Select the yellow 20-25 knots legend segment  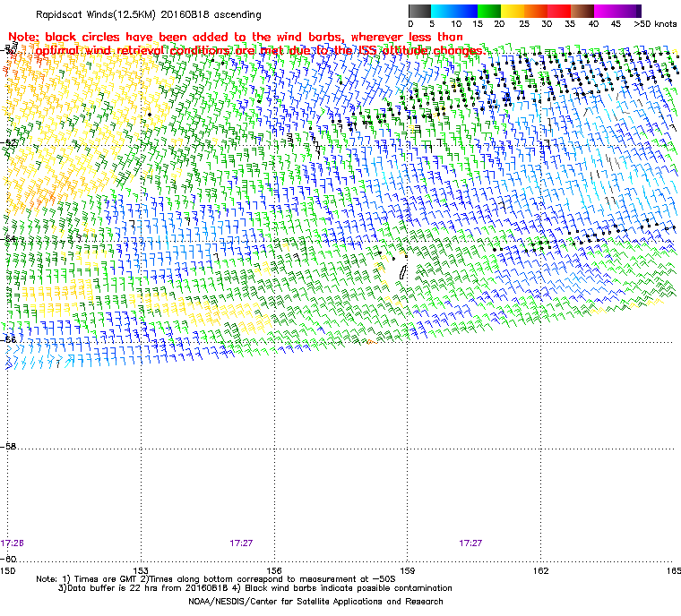513,11
